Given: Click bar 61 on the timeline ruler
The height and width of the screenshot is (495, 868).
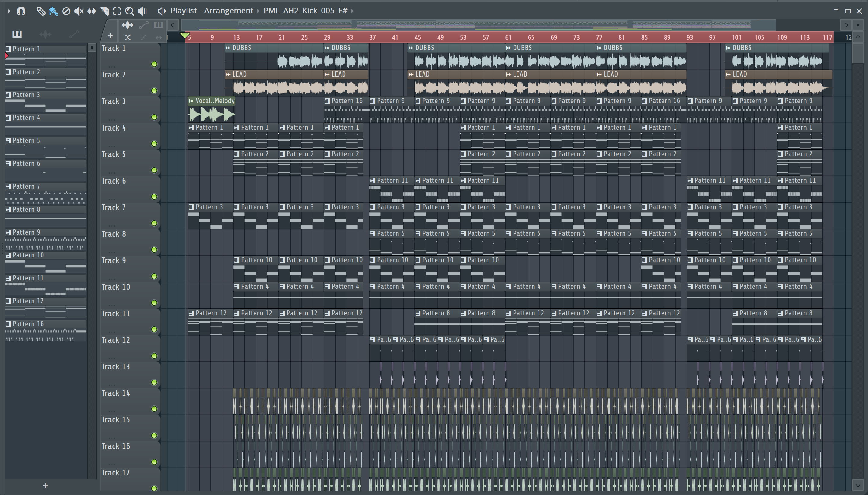Looking at the screenshot, I should click(x=508, y=37).
